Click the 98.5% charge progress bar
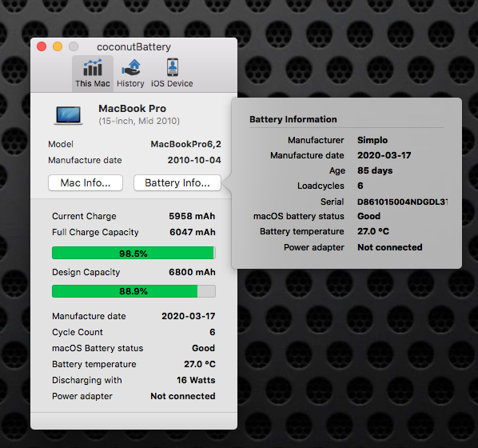The image size is (478, 448). [133, 253]
